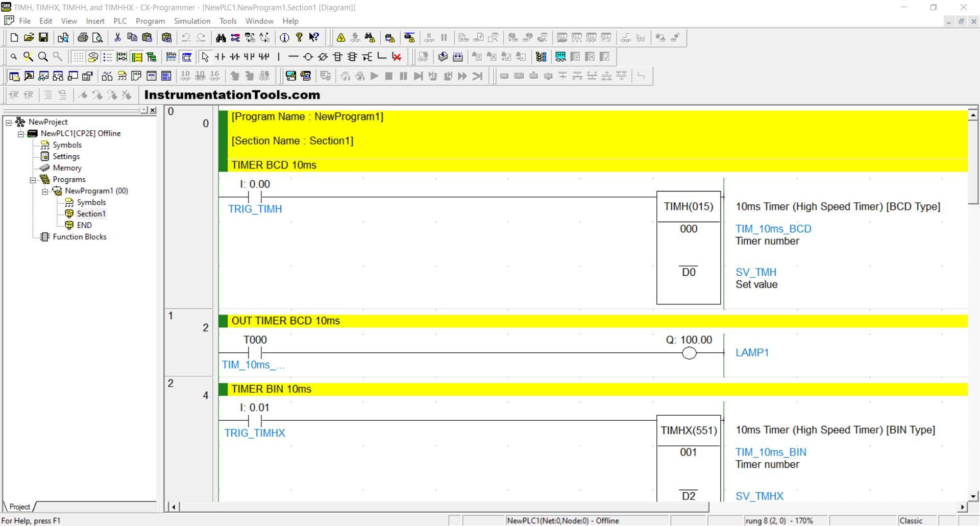Select the TRIG_TIMHX contact I: 0.01
This screenshot has height=526, width=980.
255,421
